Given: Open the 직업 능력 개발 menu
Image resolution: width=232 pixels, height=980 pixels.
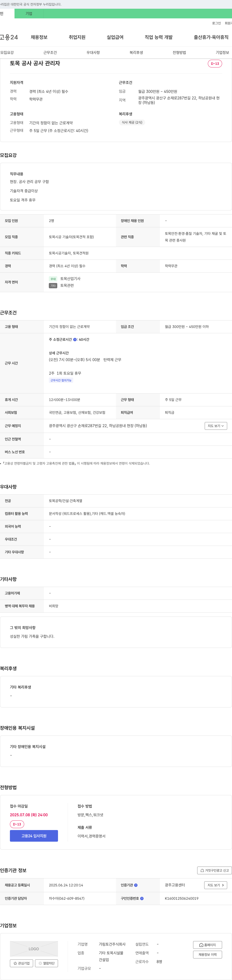Looking at the screenshot, I should (x=159, y=37).
